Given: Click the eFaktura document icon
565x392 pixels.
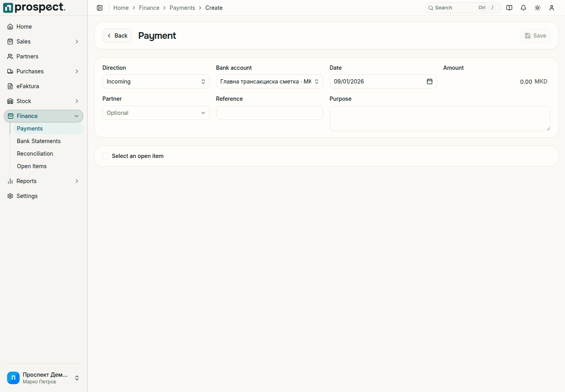Looking at the screenshot, I should (x=10, y=86).
